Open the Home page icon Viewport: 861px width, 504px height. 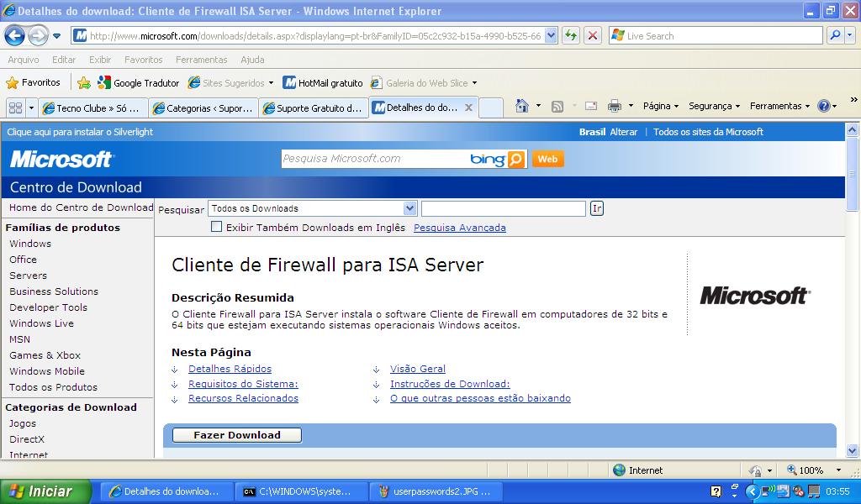(x=522, y=106)
